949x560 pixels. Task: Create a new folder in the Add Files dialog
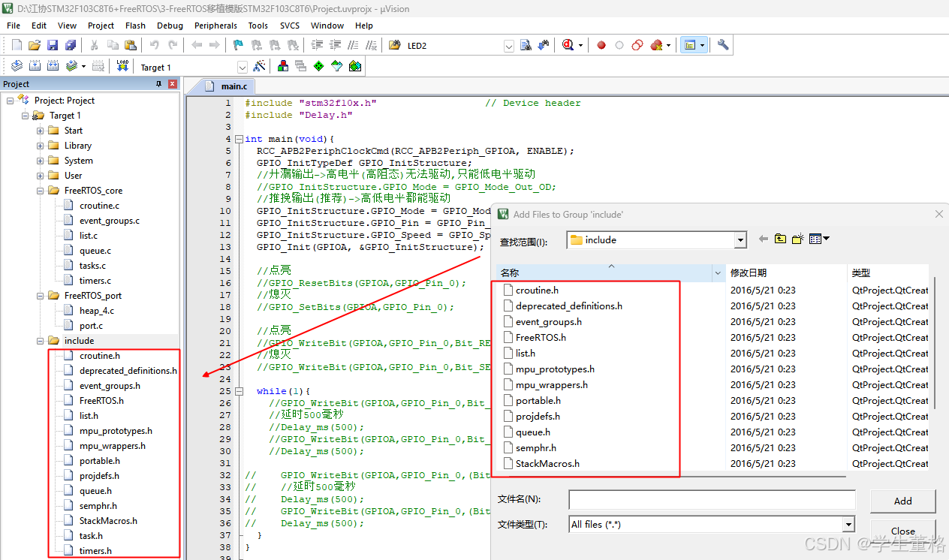798,239
